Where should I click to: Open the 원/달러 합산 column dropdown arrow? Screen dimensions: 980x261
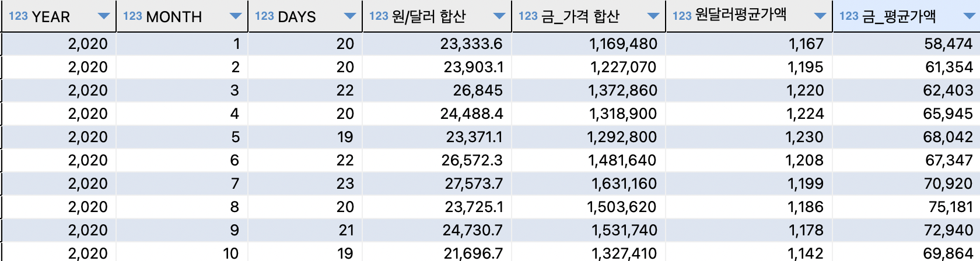(499, 16)
